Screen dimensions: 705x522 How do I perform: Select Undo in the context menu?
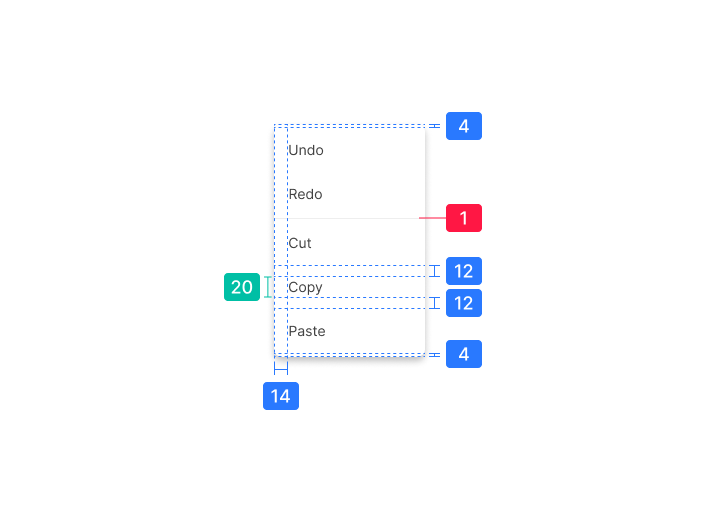point(306,151)
